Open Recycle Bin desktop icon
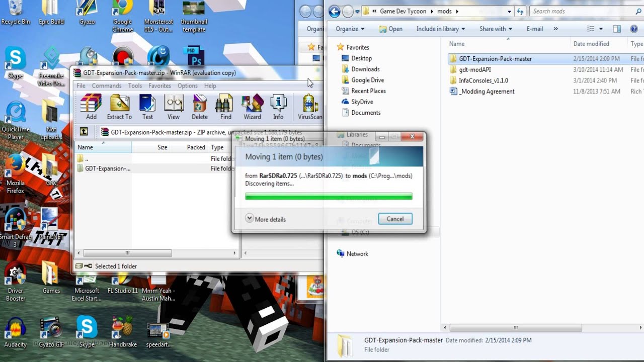 pos(16,13)
